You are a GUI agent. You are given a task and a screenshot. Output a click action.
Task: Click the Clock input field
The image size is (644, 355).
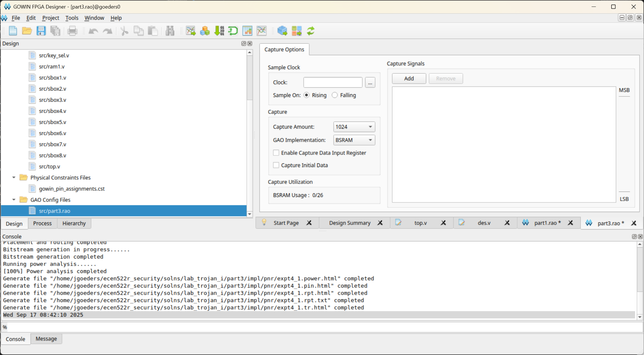(333, 83)
